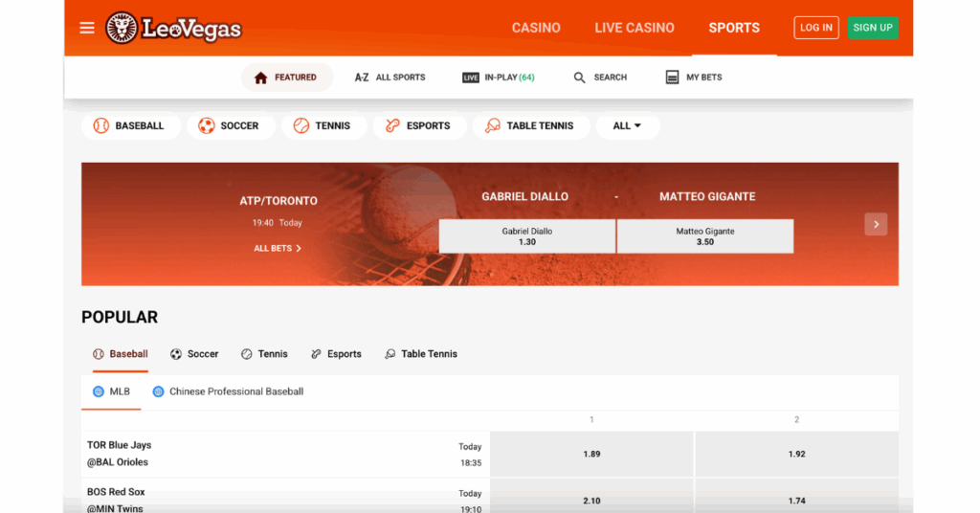
Task: Click the tennis ball icon in top pill
Action: 301,125
